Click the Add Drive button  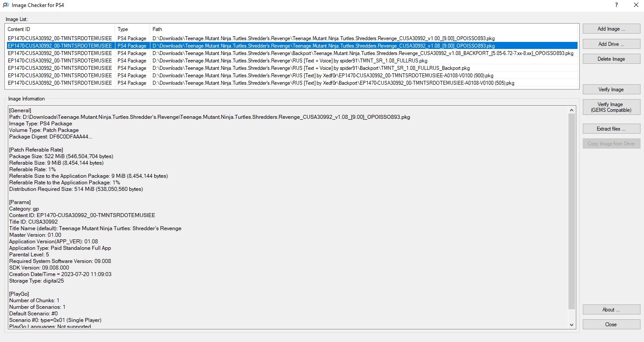point(611,44)
